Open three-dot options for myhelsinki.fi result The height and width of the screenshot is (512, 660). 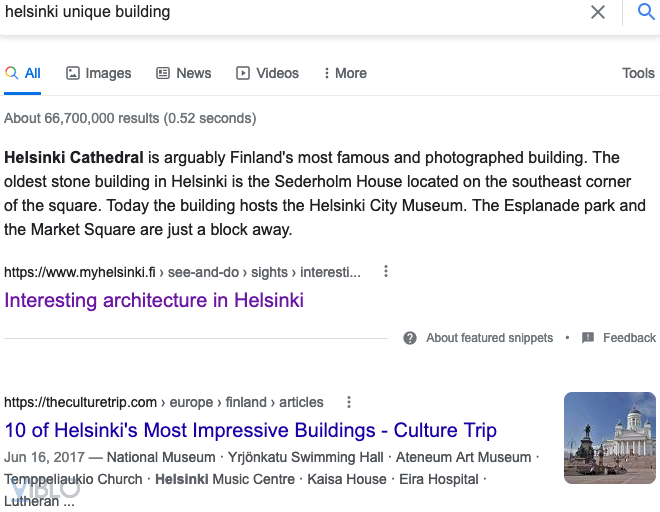386,271
